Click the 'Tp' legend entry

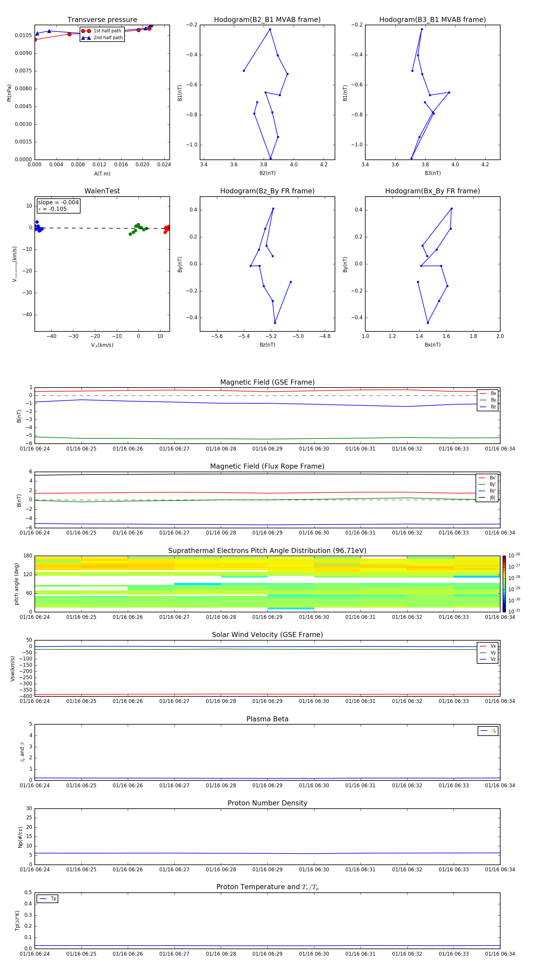(x=48, y=899)
